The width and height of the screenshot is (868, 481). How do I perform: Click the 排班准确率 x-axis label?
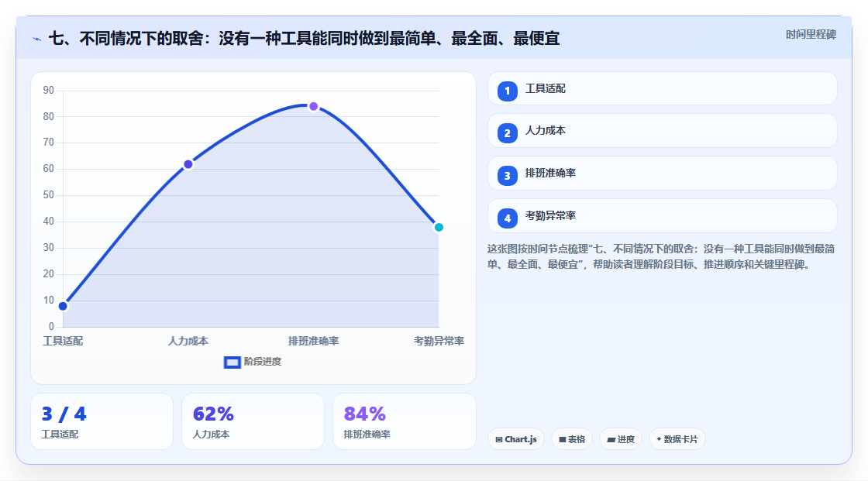tap(314, 342)
